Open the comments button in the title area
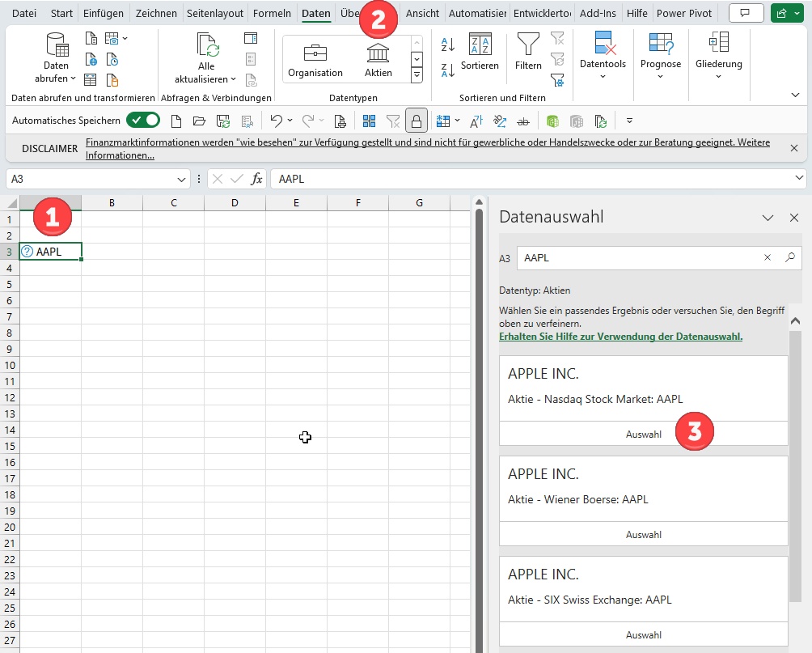Image resolution: width=812 pixels, height=653 pixels. (x=746, y=14)
